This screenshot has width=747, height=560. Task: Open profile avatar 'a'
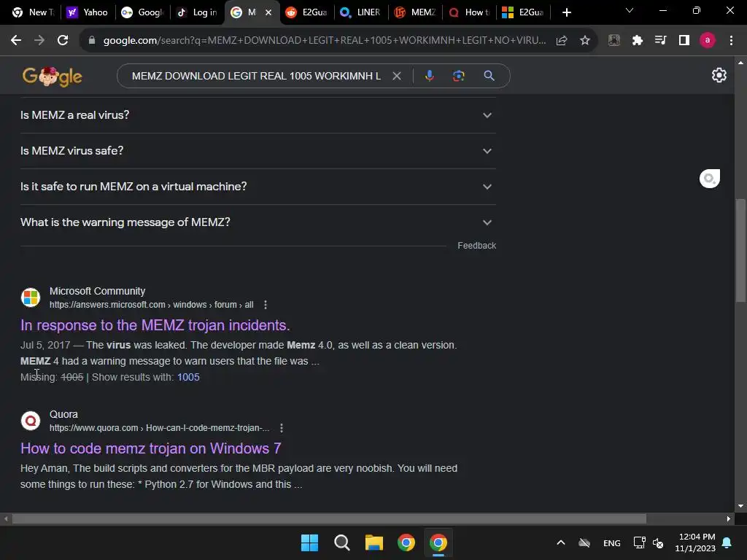[708, 41]
